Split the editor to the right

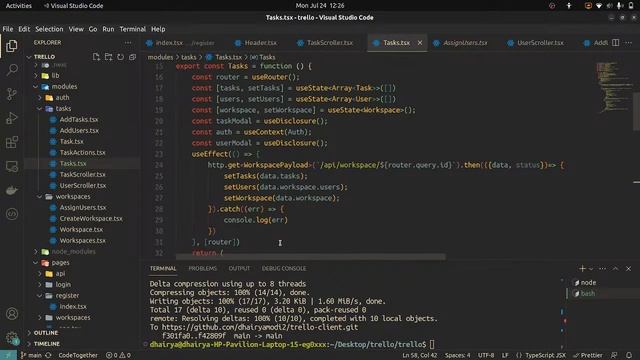[x=616, y=42]
